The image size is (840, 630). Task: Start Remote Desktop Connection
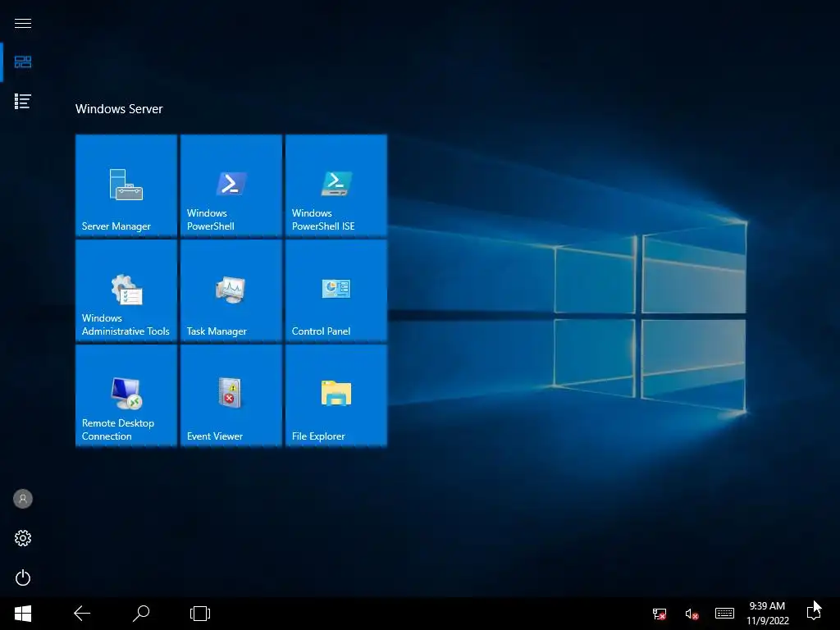[126, 395]
